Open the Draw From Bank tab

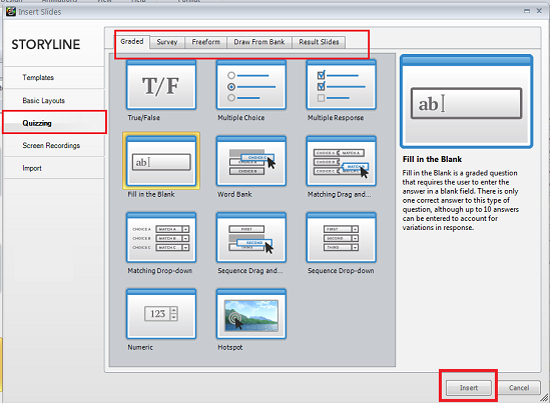(x=259, y=42)
